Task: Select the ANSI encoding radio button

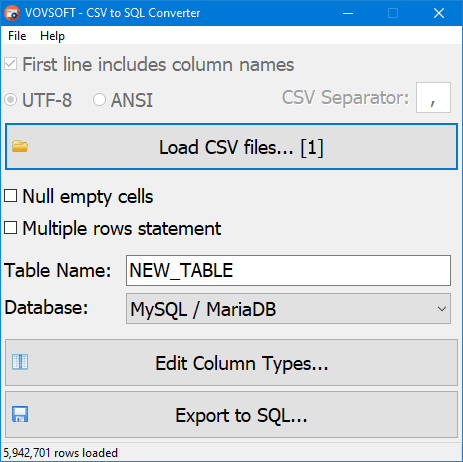Action: tap(99, 100)
